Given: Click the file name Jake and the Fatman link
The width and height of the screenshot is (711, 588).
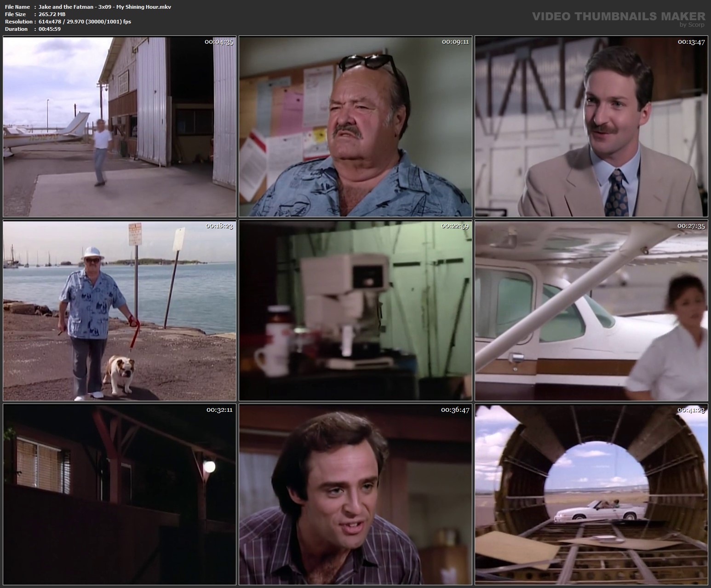Looking at the screenshot, I should click(104, 7).
